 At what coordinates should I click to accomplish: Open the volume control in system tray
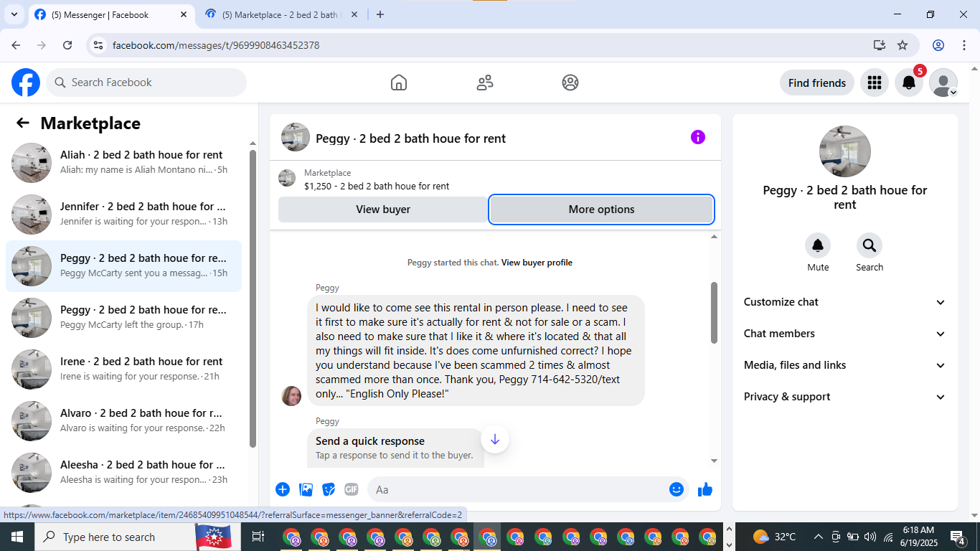[x=870, y=537]
